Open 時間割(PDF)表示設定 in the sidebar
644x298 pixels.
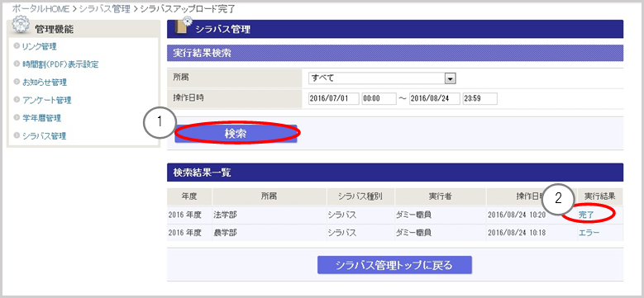click(x=60, y=64)
